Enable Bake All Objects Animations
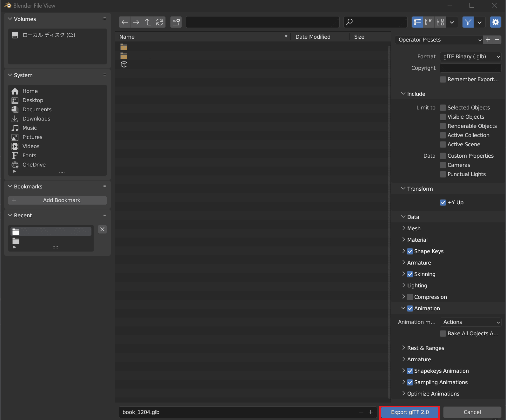This screenshot has width=506, height=420. pyautogui.click(x=443, y=333)
